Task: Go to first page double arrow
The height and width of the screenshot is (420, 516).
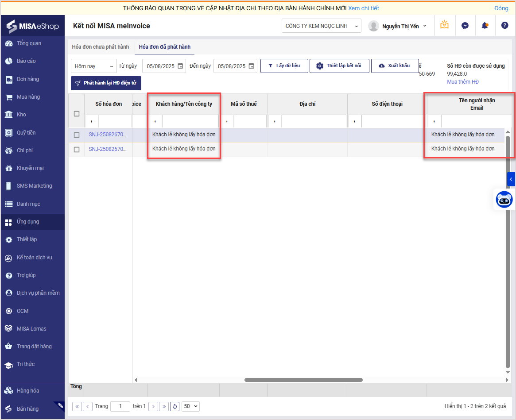Action: (x=77, y=407)
